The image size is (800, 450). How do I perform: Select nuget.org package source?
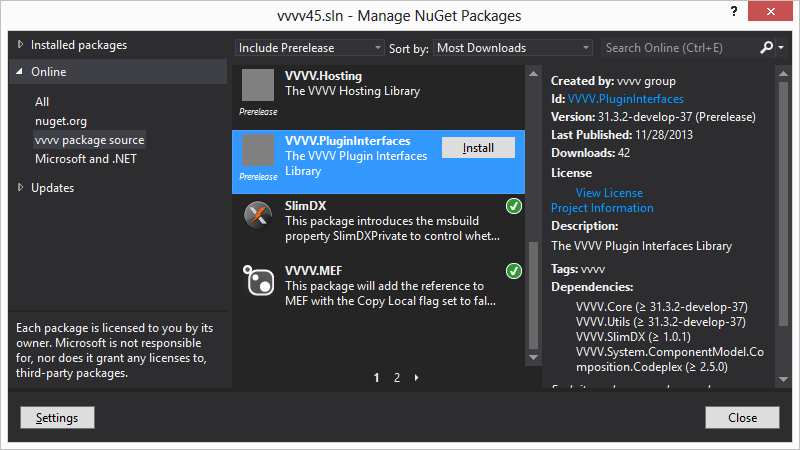pyautogui.click(x=61, y=121)
